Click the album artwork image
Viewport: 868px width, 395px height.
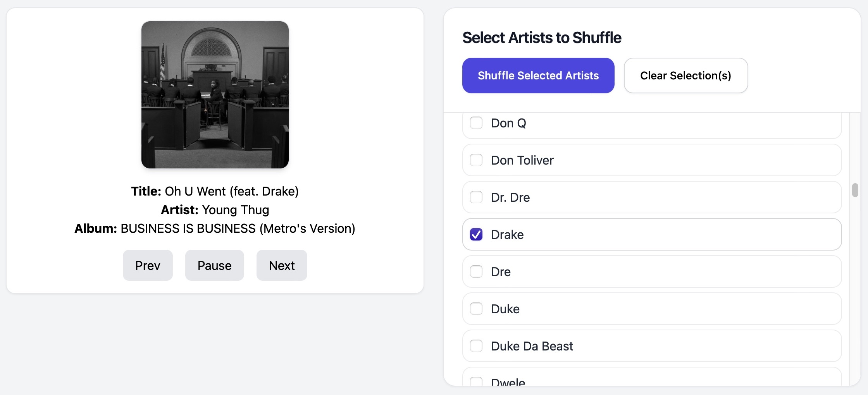point(215,94)
